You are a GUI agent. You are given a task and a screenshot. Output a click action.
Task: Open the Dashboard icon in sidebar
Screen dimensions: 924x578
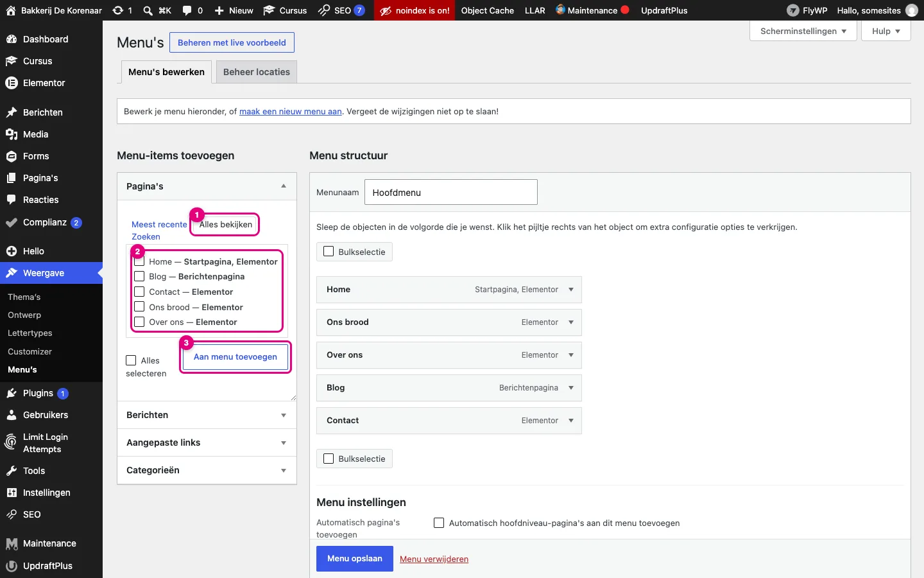coord(12,39)
